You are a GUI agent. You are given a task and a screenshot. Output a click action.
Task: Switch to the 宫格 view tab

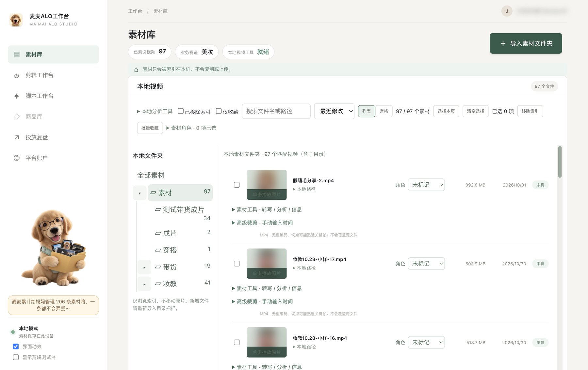tap(384, 111)
